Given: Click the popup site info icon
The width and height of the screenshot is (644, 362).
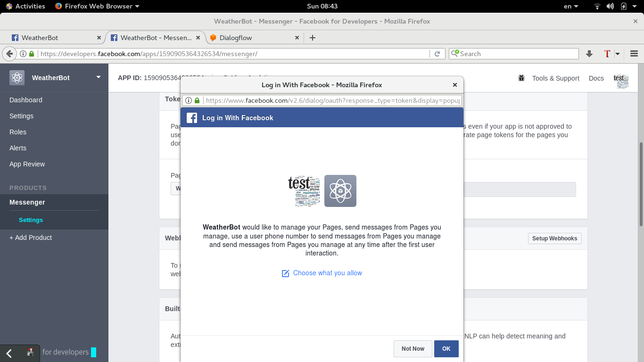Looking at the screenshot, I should [x=189, y=100].
